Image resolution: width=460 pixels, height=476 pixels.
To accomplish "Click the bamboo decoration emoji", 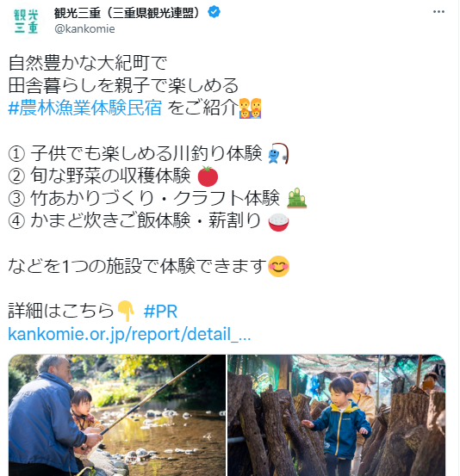I will point(296,198).
